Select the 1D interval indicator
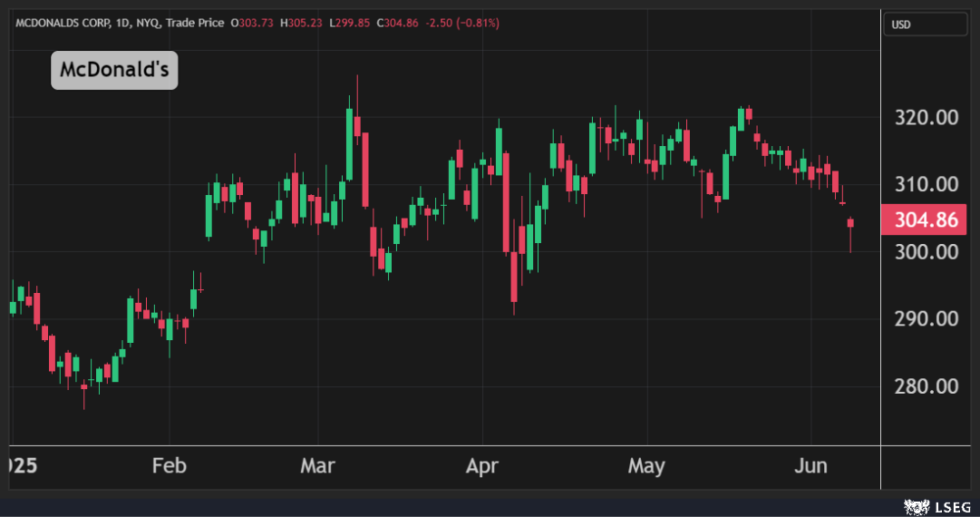980x517 pixels. [x=122, y=23]
